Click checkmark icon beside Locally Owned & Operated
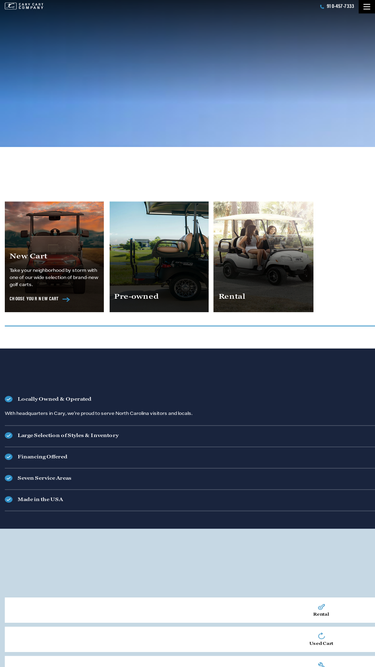Screen dimensions: 375x667 (9, 399)
